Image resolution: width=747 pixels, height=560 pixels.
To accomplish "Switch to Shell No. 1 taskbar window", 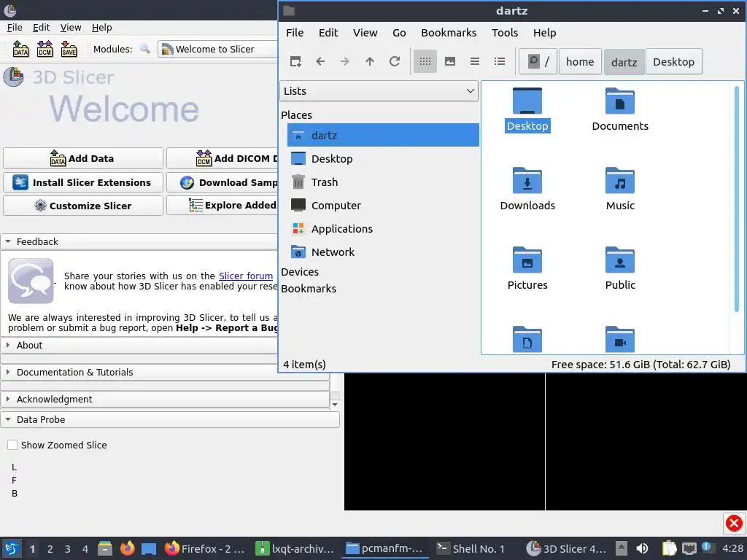I will (472, 548).
